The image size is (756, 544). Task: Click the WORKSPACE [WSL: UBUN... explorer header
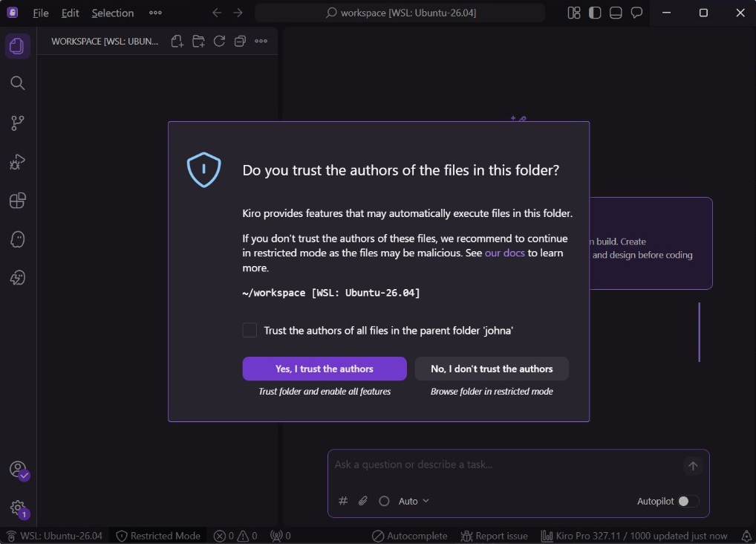105,42
